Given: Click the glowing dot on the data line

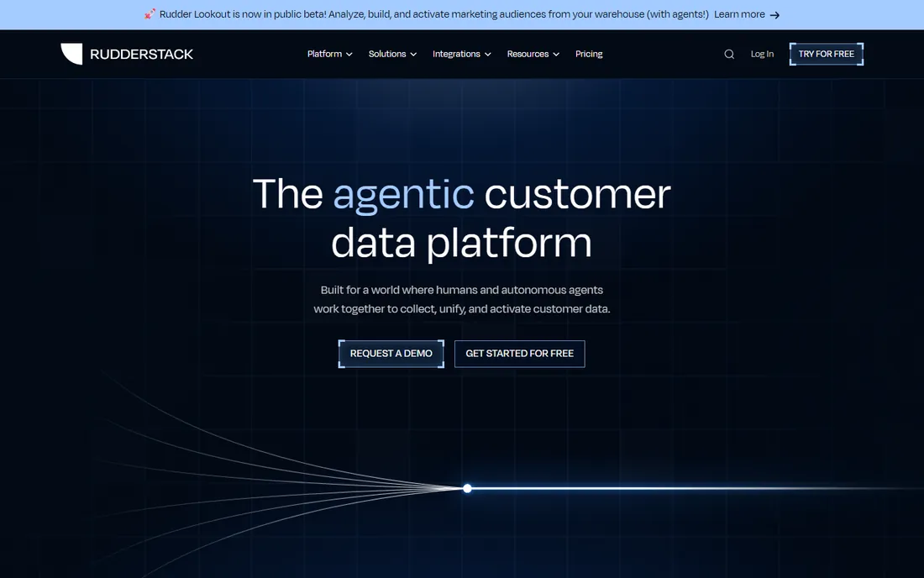Looking at the screenshot, I should coord(467,488).
